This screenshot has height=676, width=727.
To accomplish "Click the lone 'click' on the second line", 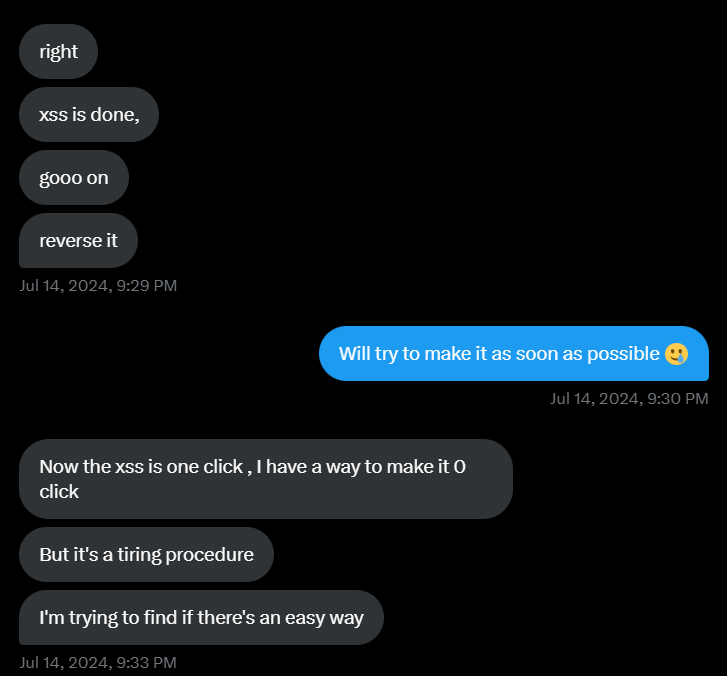I will [59, 492].
